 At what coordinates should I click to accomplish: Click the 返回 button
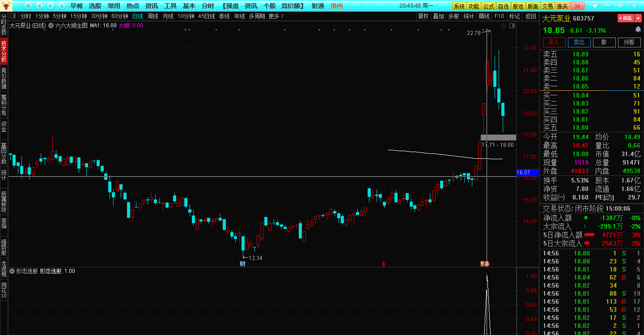point(530,16)
